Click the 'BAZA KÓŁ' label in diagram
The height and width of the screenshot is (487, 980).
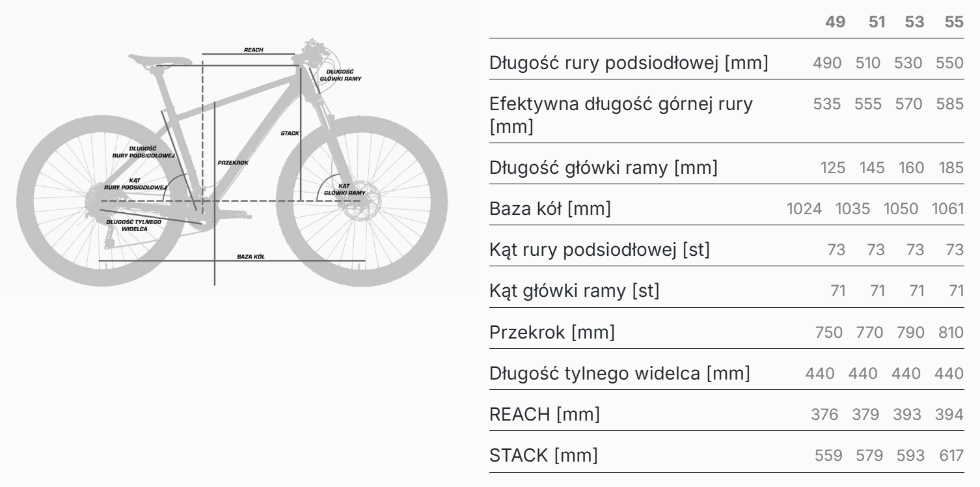(x=251, y=257)
